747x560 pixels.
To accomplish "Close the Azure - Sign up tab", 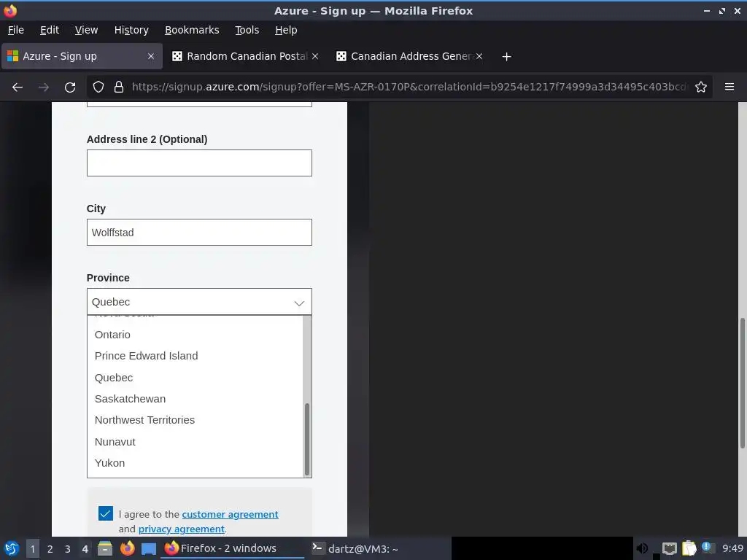I will 151,56.
